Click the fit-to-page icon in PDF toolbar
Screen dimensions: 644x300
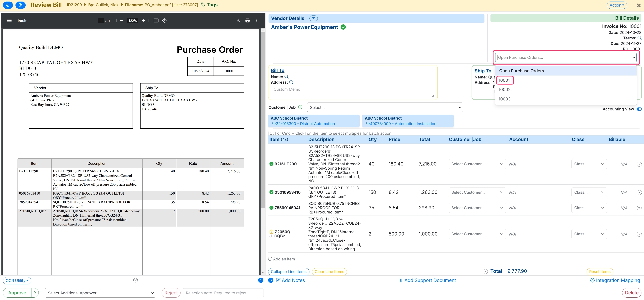(x=156, y=20)
